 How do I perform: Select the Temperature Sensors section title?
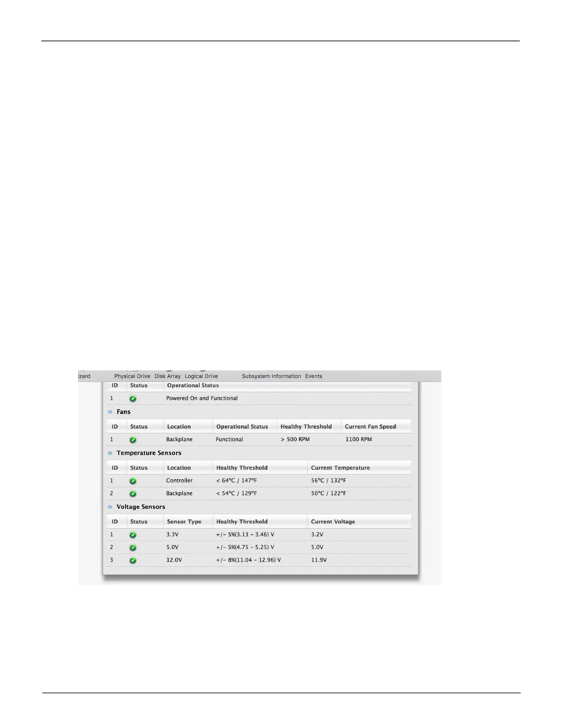pyautogui.click(x=149, y=453)
